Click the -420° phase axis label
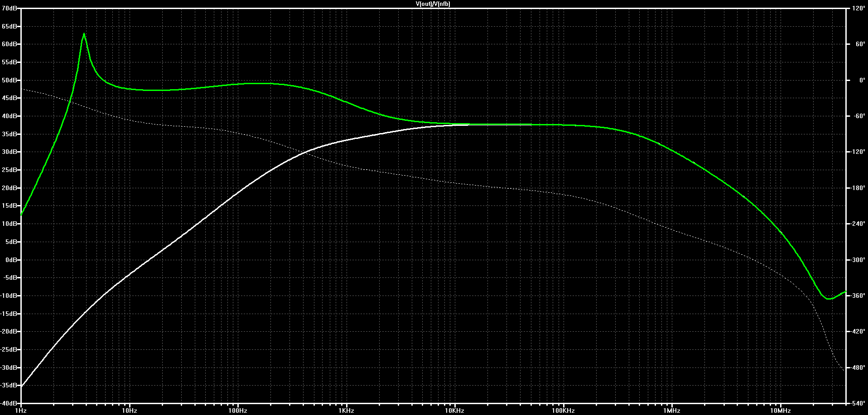This screenshot has height=415, width=868. 858,331
